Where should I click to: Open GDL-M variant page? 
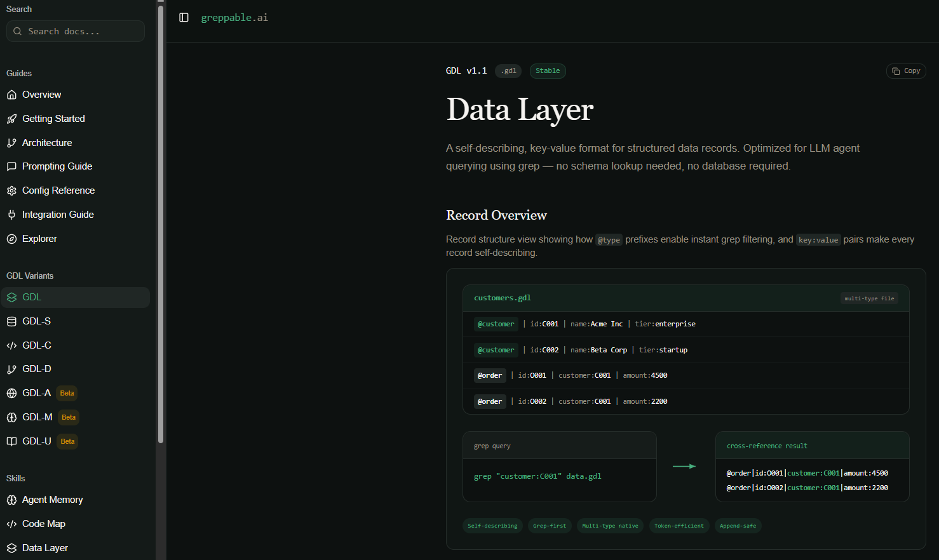coord(76,417)
